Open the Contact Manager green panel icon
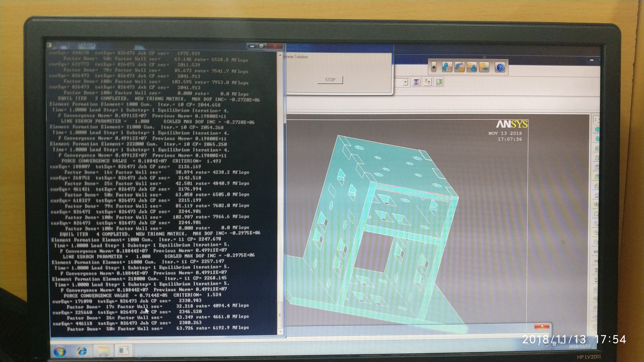 pyautogui.click(x=439, y=82)
